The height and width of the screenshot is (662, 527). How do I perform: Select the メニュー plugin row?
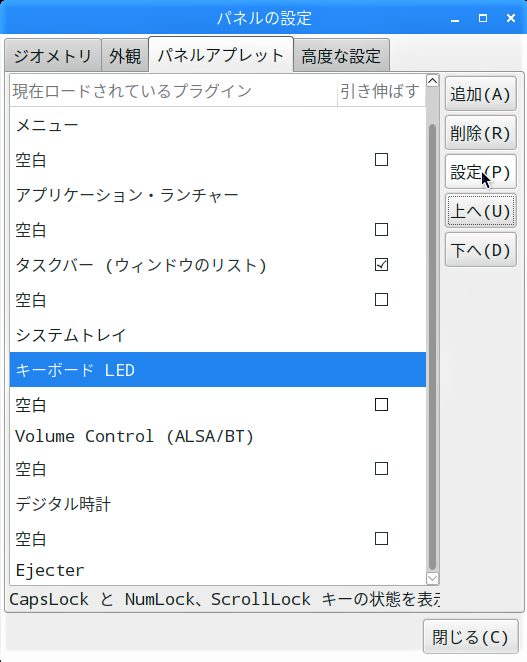[x=217, y=125]
